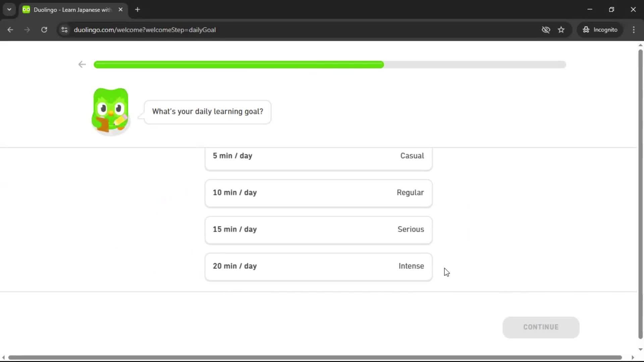Go back using the in-page back arrow
This screenshot has height=362, width=644.
[82, 64]
